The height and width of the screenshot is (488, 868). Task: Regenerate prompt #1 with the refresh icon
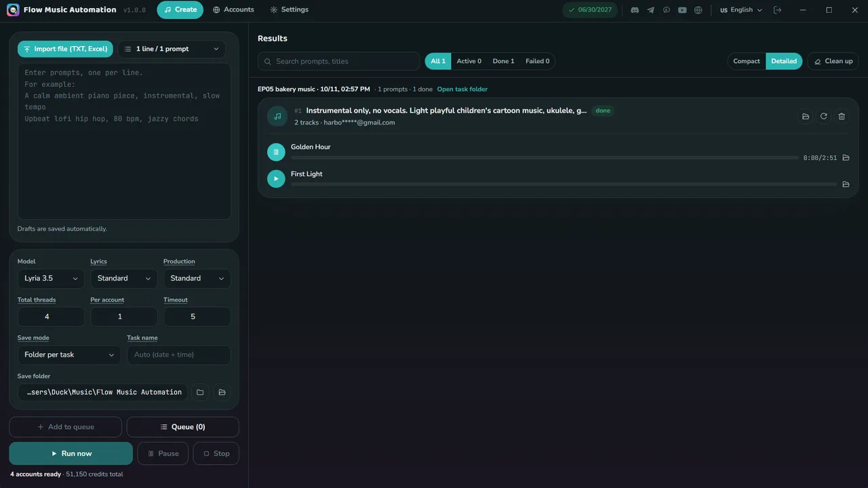(823, 117)
